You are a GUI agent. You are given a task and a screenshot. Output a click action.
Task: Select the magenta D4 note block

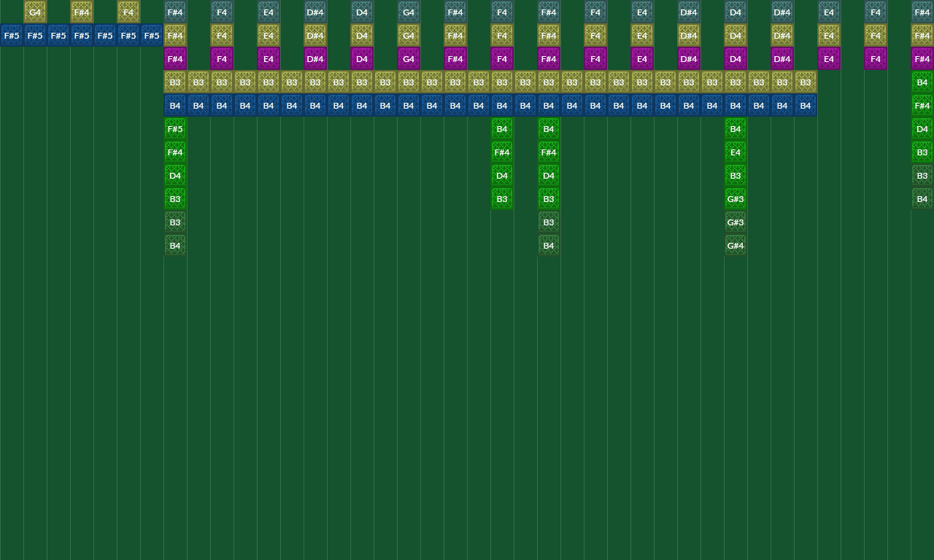362,58
